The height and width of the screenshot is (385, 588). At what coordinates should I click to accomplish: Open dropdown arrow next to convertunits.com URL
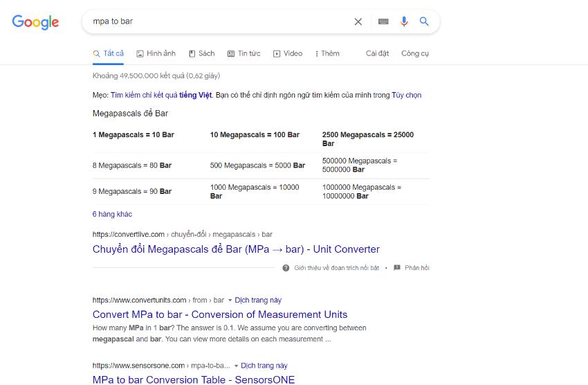(x=230, y=301)
